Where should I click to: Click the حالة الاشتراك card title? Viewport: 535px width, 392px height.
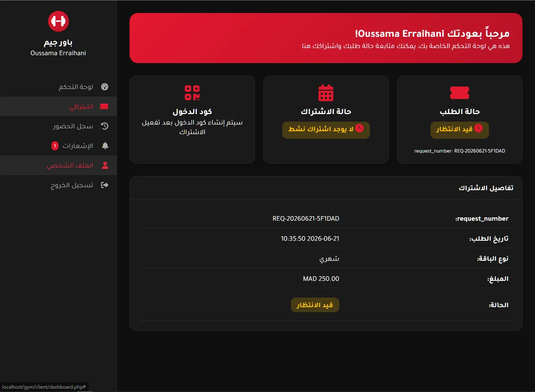coord(326,112)
